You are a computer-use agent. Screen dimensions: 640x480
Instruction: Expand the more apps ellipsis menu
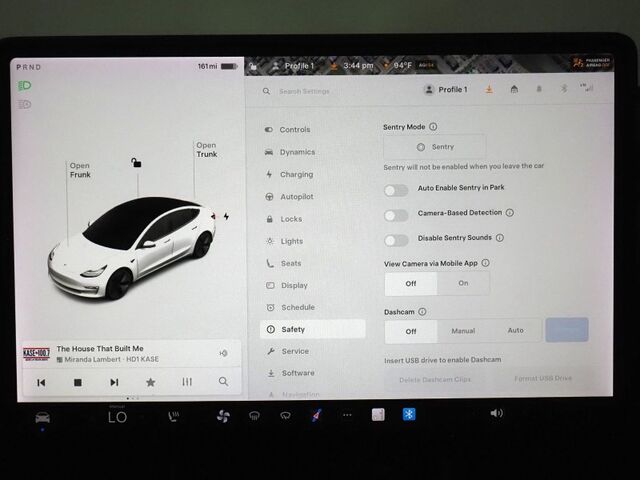click(x=347, y=415)
